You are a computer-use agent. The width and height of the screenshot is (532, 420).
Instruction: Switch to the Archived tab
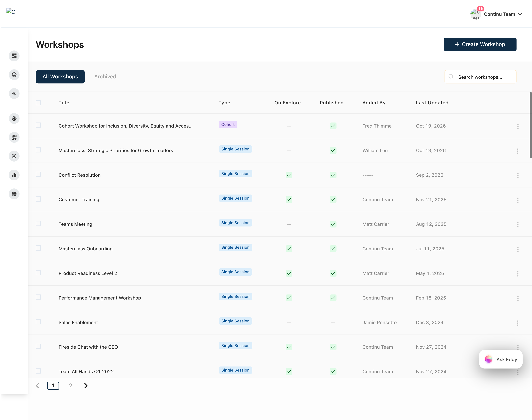105,77
